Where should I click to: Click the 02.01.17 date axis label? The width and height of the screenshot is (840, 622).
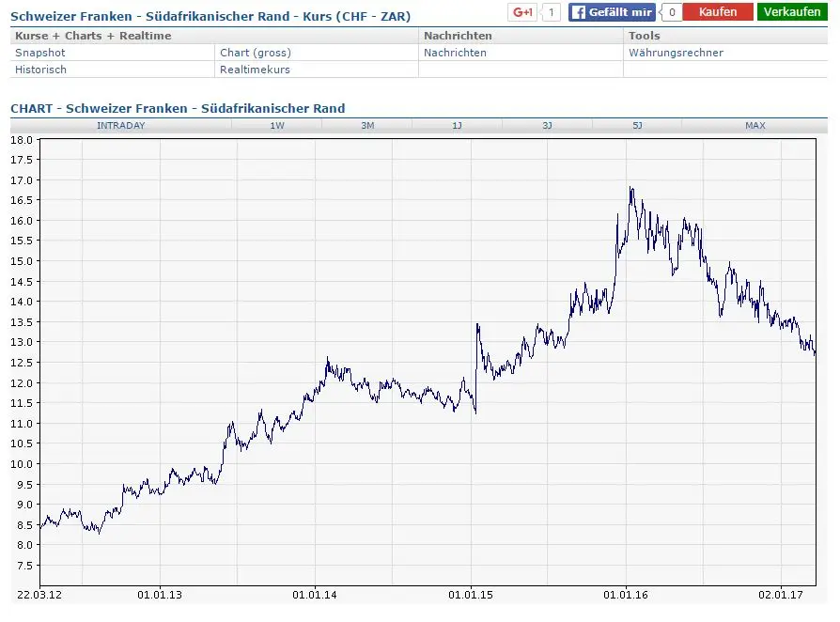(781, 595)
